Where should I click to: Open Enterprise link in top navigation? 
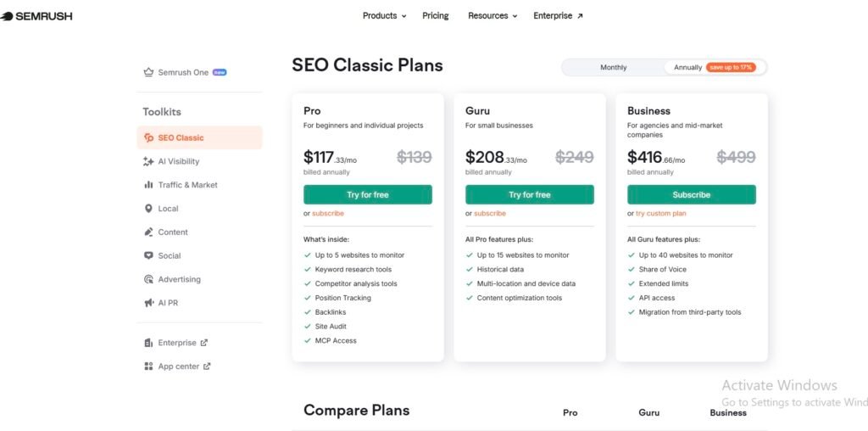pyautogui.click(x=558, y=16)
